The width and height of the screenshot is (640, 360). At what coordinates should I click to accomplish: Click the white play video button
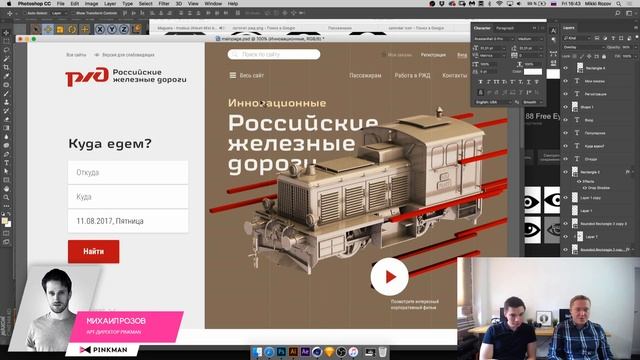point(389,277)
